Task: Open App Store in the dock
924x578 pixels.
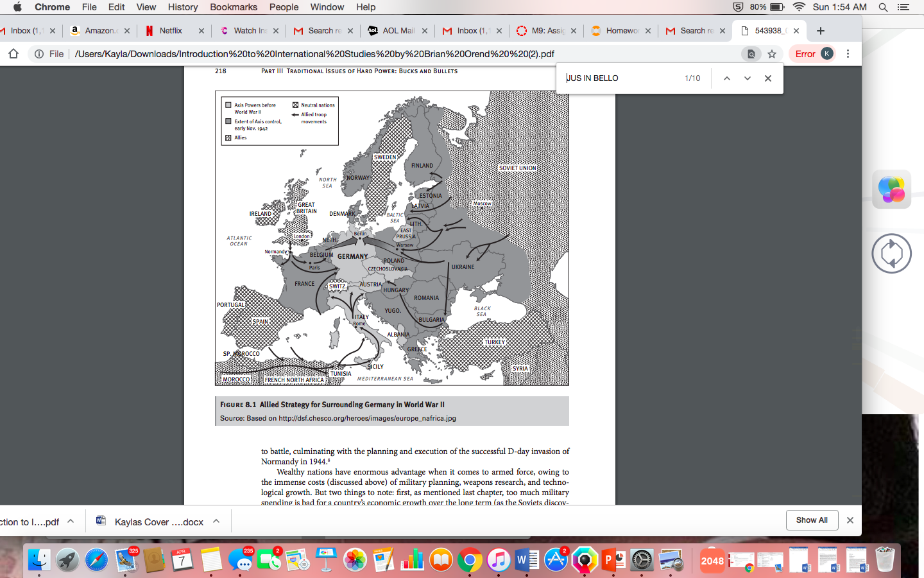Action: 556,560
